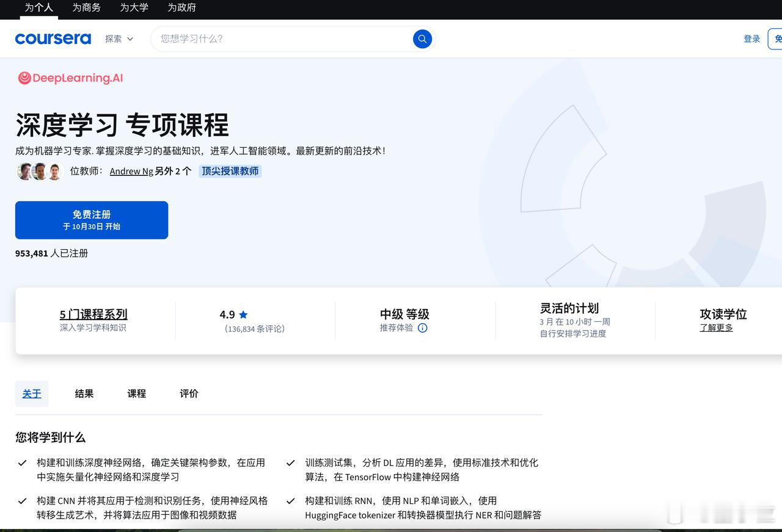Open the 为商务 top navigation item
Screen dimensions: 782x532
click(x=87, y=8)
